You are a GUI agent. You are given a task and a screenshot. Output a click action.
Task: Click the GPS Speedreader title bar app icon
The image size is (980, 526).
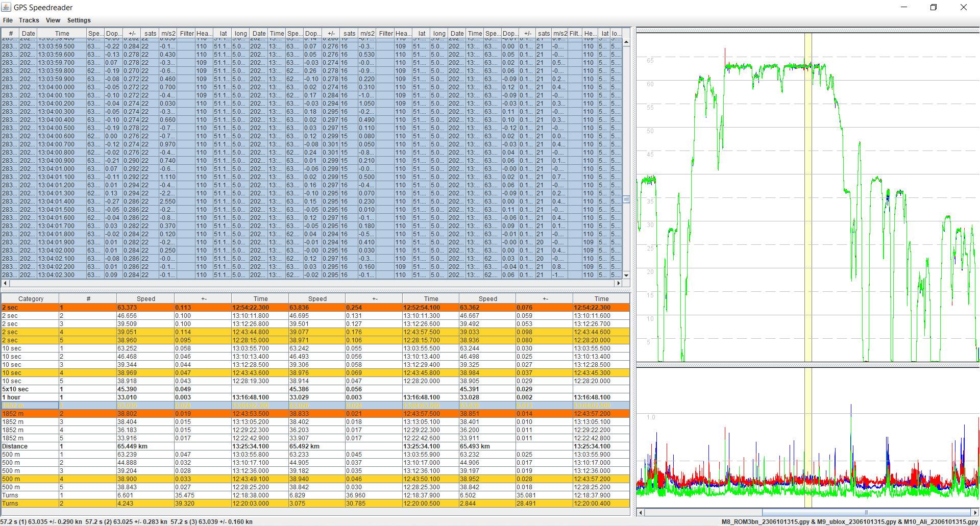coord(6,7)
